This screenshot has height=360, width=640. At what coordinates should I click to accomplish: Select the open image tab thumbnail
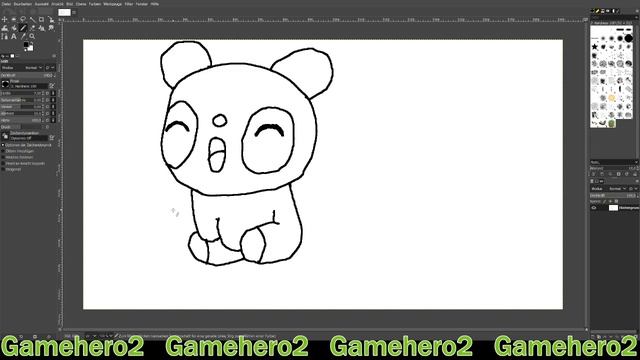click(x=64, y=12)
